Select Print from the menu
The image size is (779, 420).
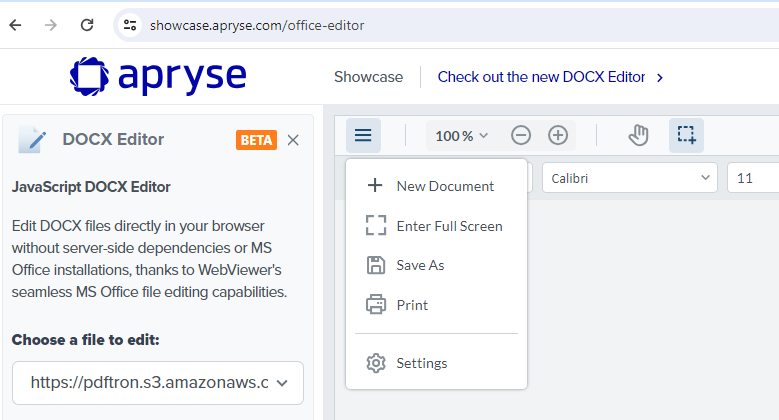click(x=436, y=305)
